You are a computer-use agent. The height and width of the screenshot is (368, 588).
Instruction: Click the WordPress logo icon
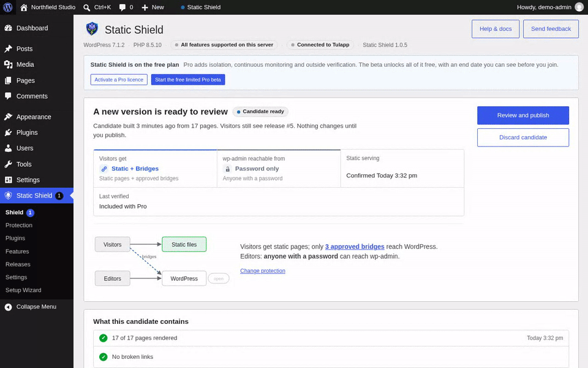8,7
